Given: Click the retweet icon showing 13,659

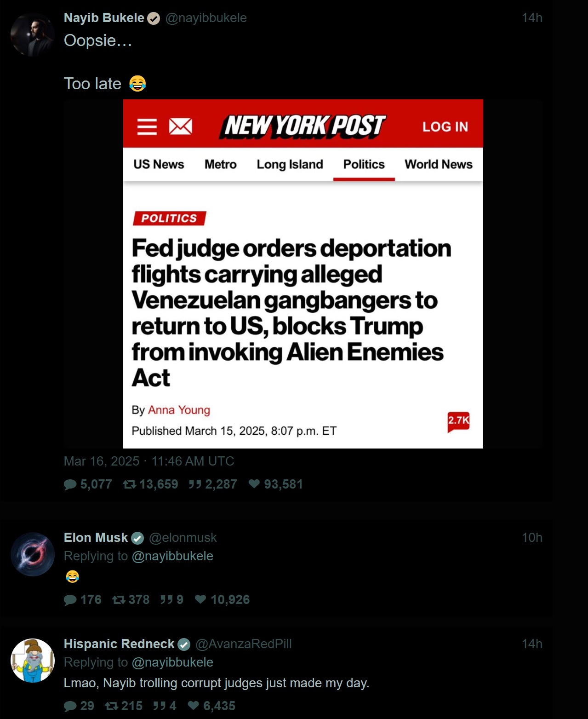Looking at the screenshot, I should pos(130,484).
